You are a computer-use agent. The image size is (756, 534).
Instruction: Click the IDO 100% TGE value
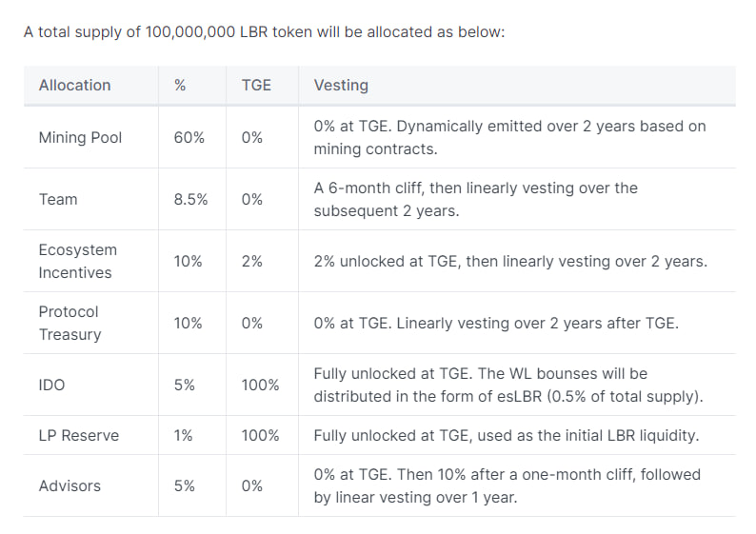260,386
